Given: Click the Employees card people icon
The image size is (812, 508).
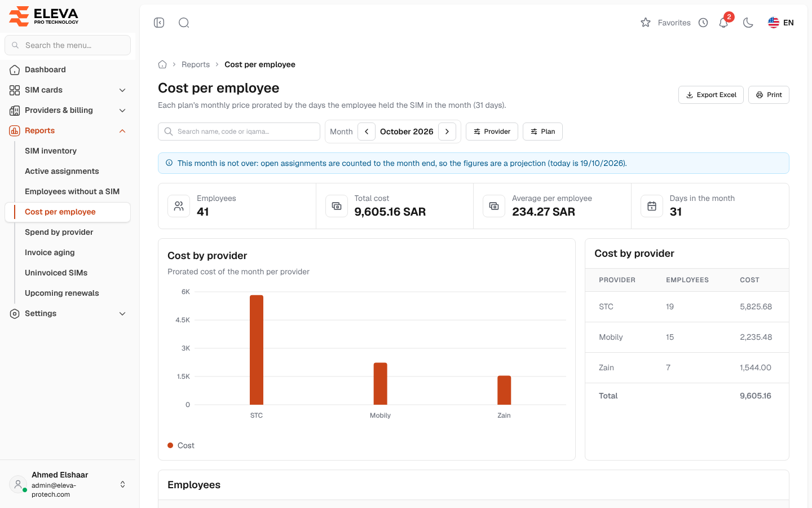Looking at the screenshot, I should (x=179, y=206).
